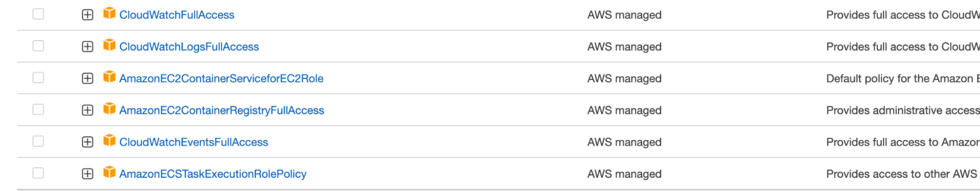Screen dimensions: 980x191
Task: Expand the CloudWatchLogsFullAccess row
Action: point(87,47)
